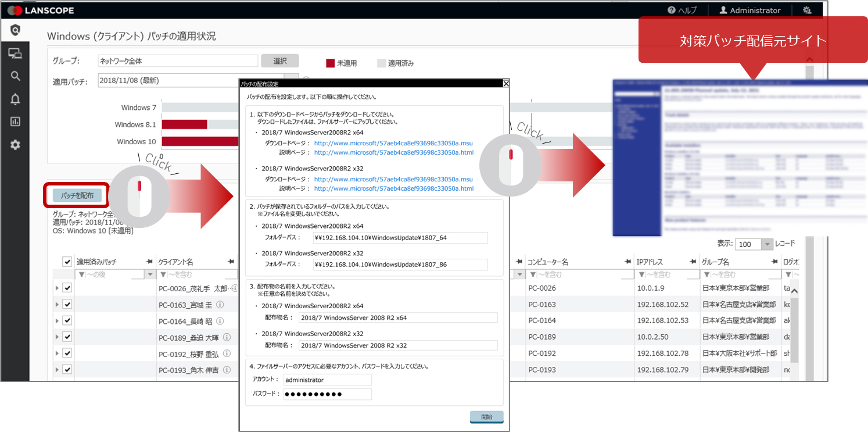The width and height of the screenshot is (868, 432).
Task: Click the table scrollbar up arrow
Action: click(794, 291)
